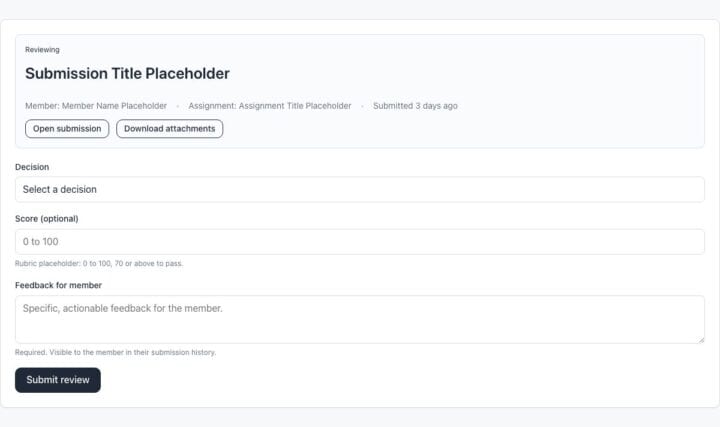Click the Score (optional) label
The height and width of the screenshot is (427, 720).
coord(47,219)
